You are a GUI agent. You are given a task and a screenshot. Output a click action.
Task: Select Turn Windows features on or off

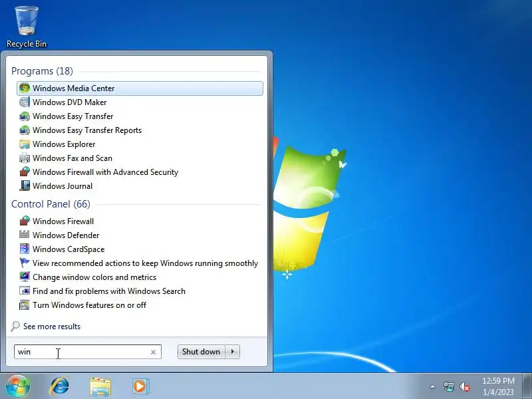click(x=89, y=305)
